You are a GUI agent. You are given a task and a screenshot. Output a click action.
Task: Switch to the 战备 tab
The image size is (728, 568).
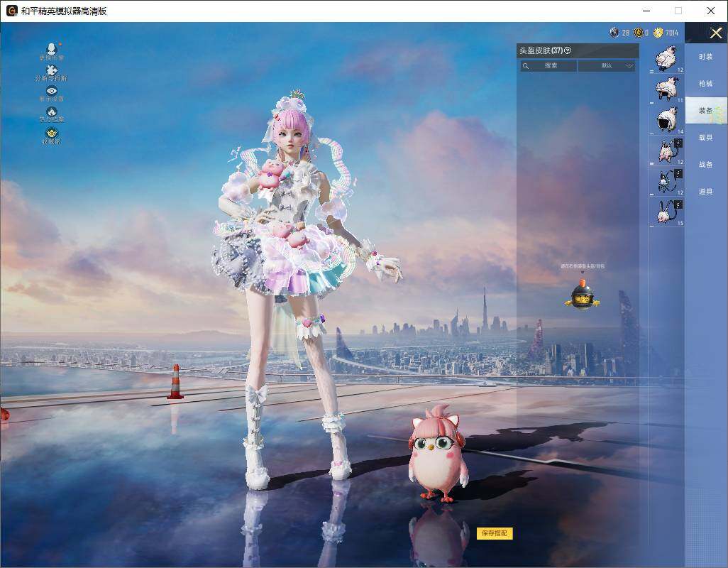pos(706,165)
